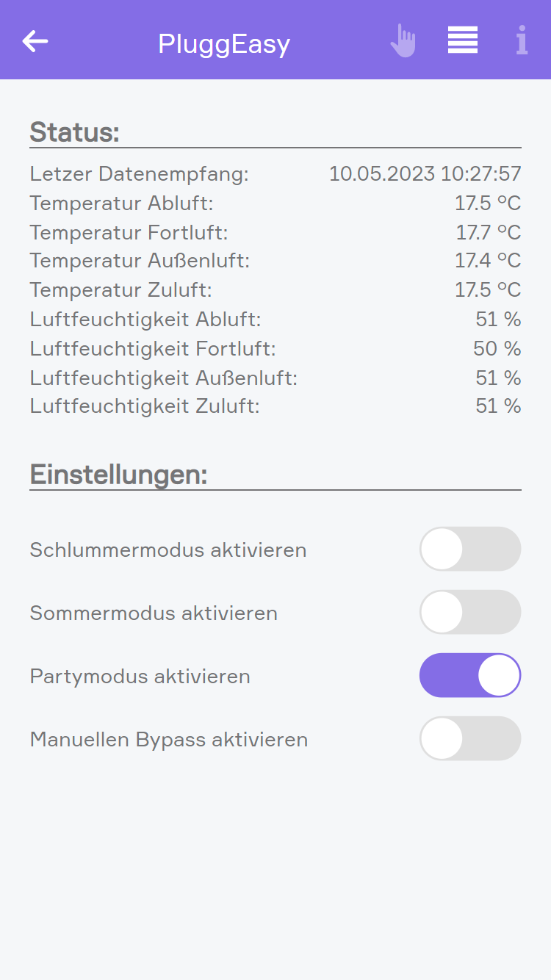The image size is (551, 980).
Task: Select the Einstellungen section heading
Action: point(118,475)
